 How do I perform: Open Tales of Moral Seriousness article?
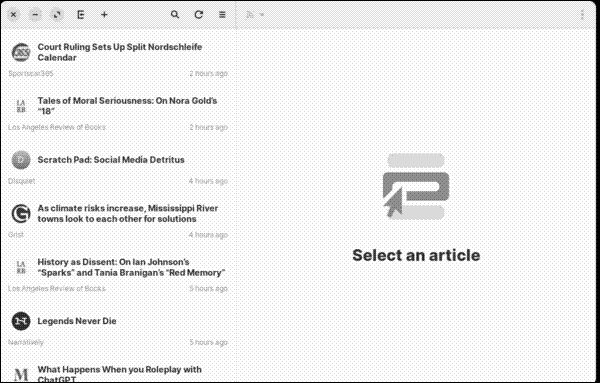pos(127,106)
